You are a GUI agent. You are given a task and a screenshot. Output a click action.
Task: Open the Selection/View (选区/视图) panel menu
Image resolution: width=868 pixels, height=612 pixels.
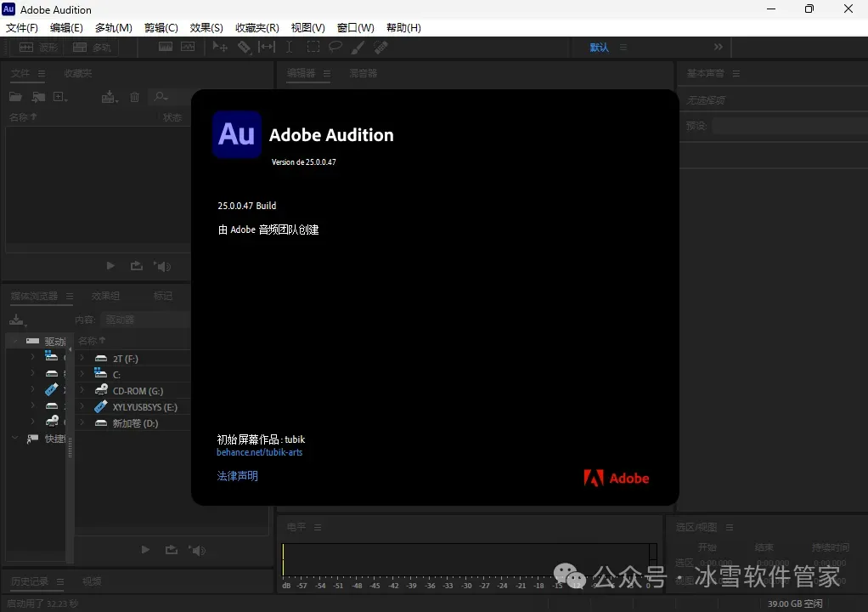730,527
